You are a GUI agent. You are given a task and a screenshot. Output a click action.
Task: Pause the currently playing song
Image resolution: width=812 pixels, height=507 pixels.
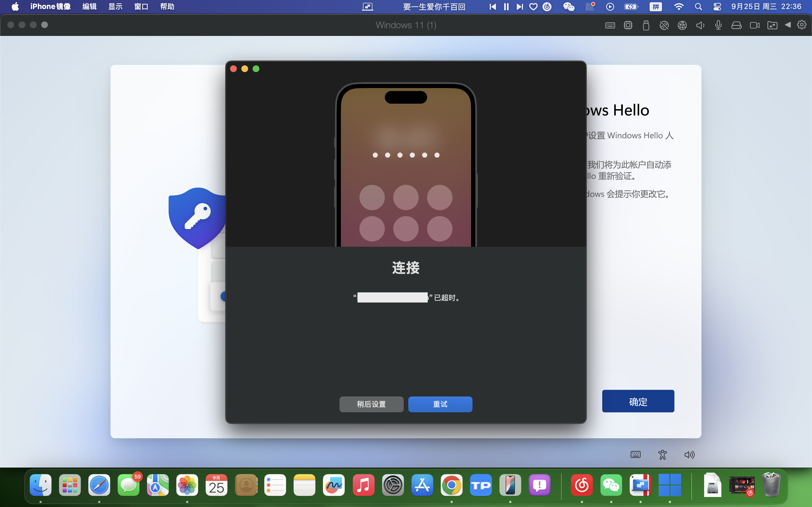[x=506, y=7]
